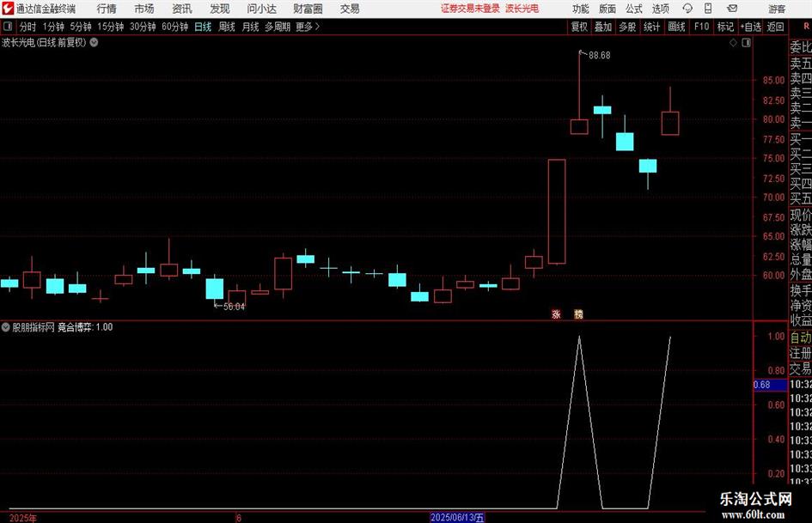Click the 波长光电 stock name in title
This screenshot has width=812, height=523.
(522, 9)
